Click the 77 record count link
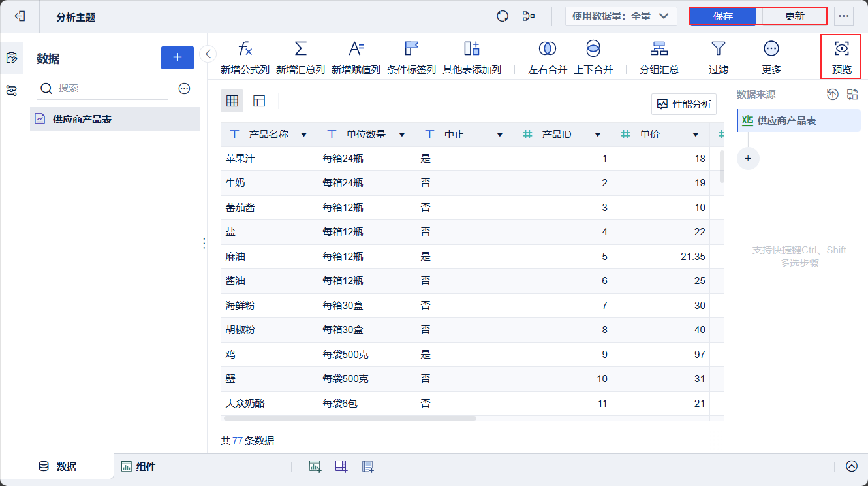The width and height of the screenshot is (868, 486). 238,441
